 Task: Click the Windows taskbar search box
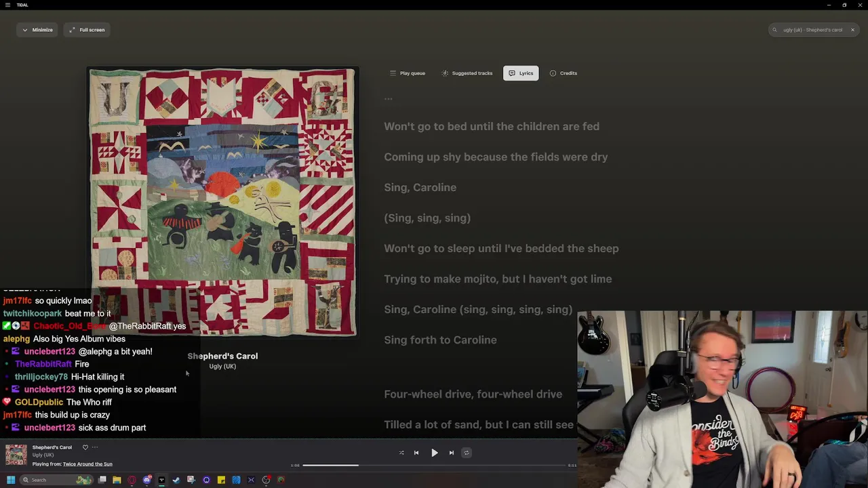(56, 480)
